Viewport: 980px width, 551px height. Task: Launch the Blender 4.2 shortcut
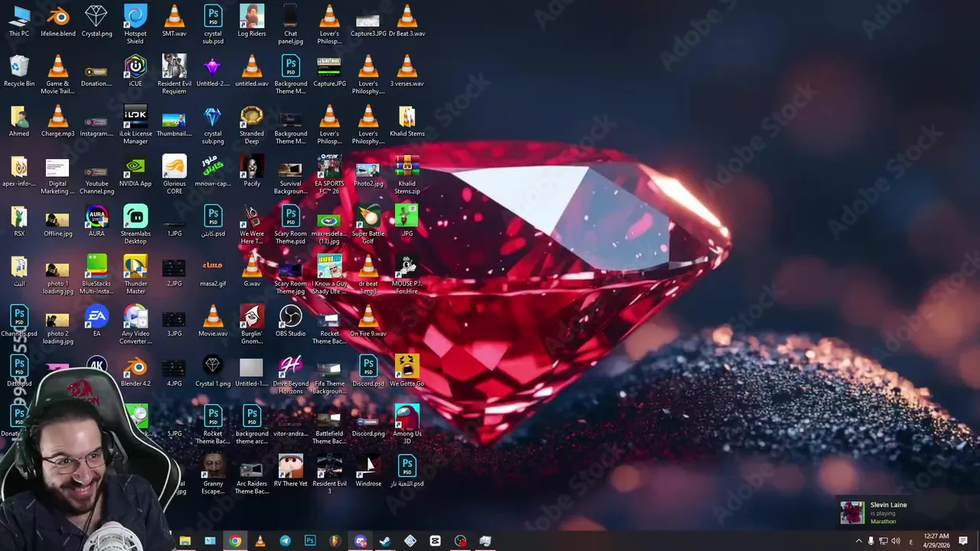pyautogui.click(x=136, y=371)
